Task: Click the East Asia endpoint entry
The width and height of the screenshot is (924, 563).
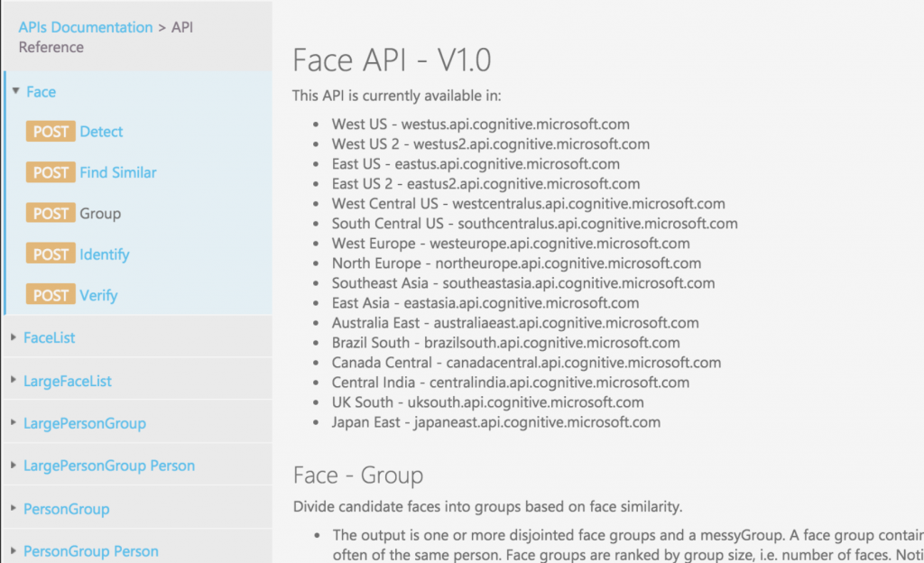Action: tap(485, 303)
